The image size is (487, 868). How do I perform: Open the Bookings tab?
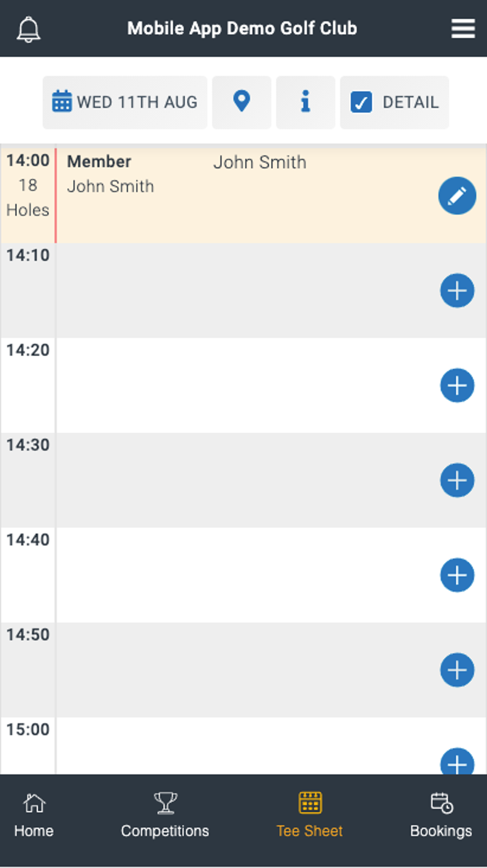click(x=441, y=815)
